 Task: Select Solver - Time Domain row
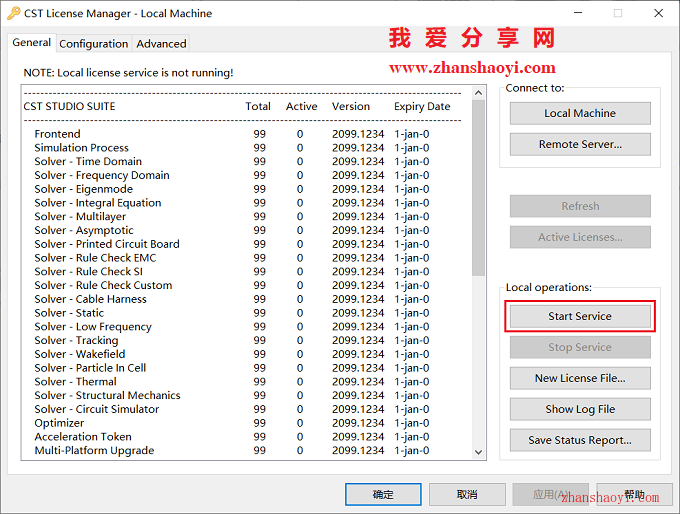(x=232, y=161)
